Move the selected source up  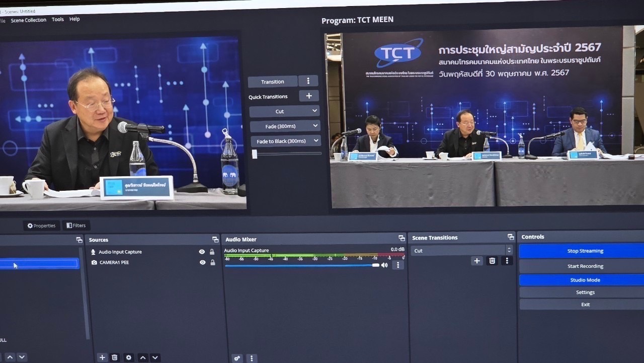(143, 357)
